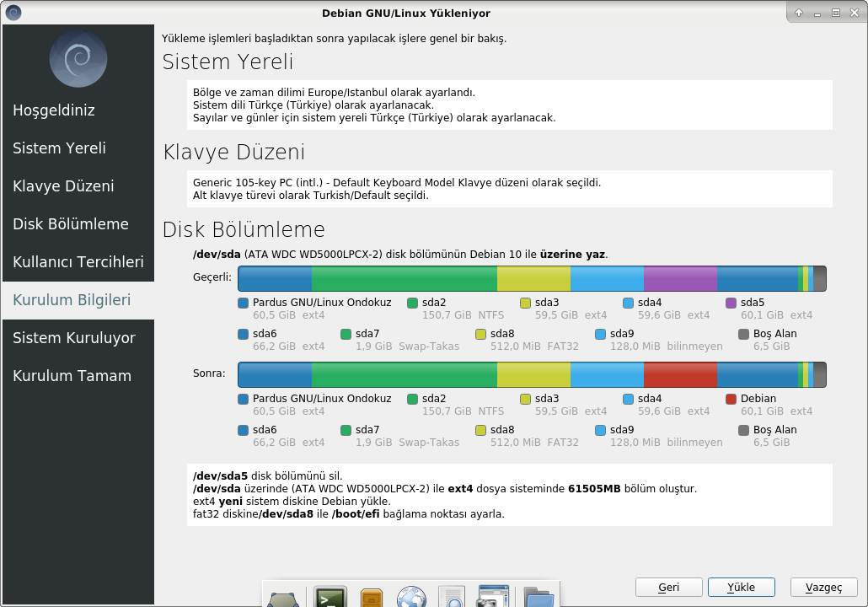Image resolution: width=868 pixels, height=607 pixels.
Task: Click the '61505MB bölüm oluştur' line
Action: coord(445,489)
